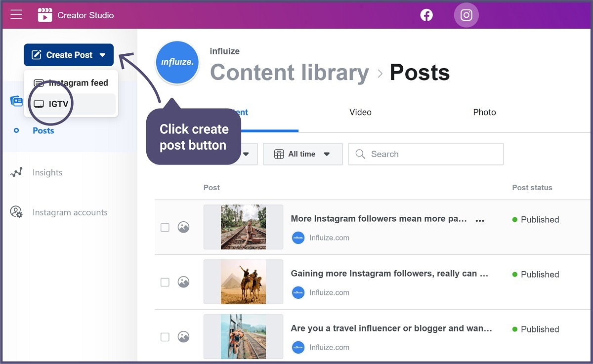Click photo type icon on 'travel influencer' row
Screen dimensions: 593x364
tap(183, 337)
